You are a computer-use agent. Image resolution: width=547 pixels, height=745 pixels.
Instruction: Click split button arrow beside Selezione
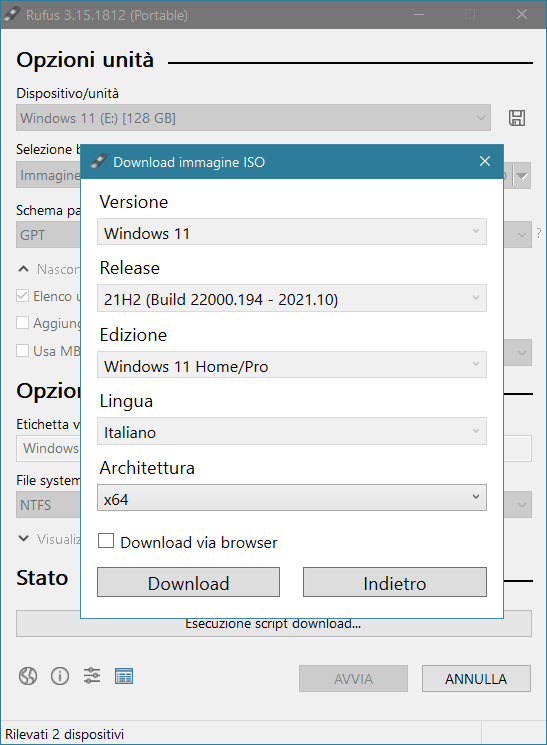coord(522,176)
